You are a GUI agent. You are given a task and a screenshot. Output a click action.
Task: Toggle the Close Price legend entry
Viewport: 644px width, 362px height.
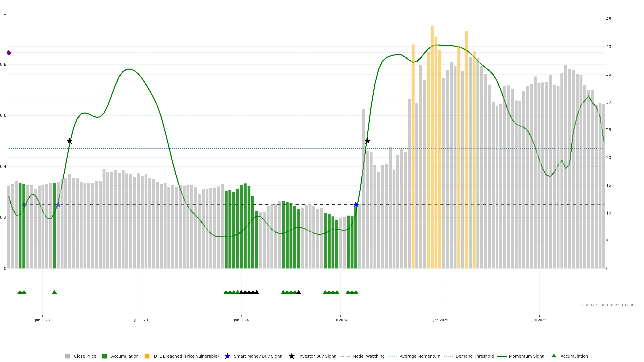click(x=85, y=356)
